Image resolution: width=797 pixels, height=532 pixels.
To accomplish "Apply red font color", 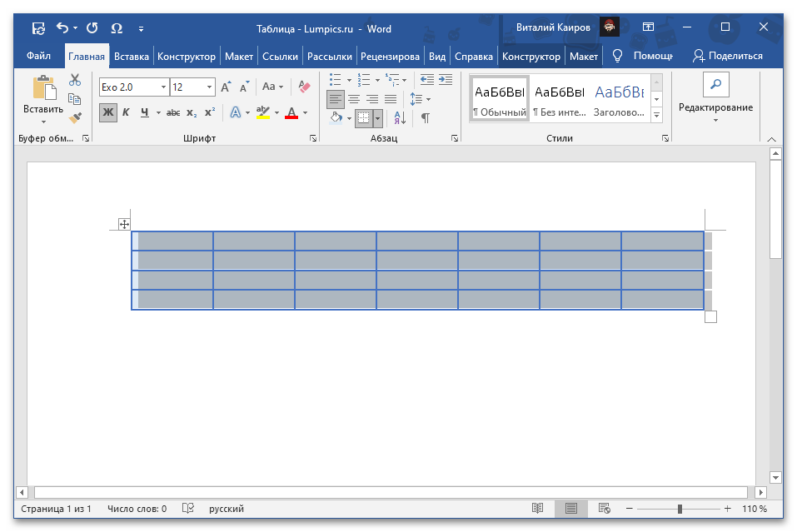I will pos(291,112).
